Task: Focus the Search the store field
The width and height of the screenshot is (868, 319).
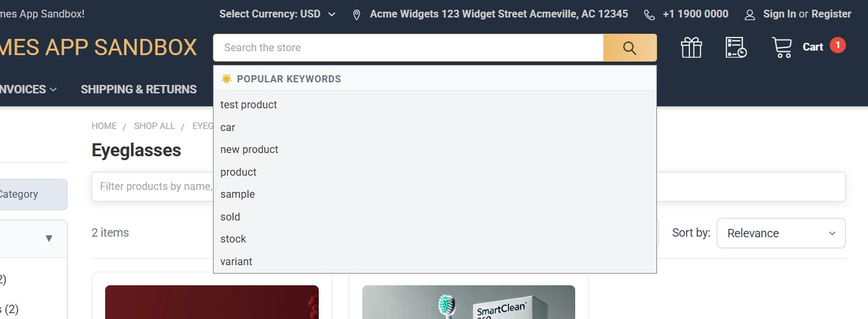Action: coord(408,47)
